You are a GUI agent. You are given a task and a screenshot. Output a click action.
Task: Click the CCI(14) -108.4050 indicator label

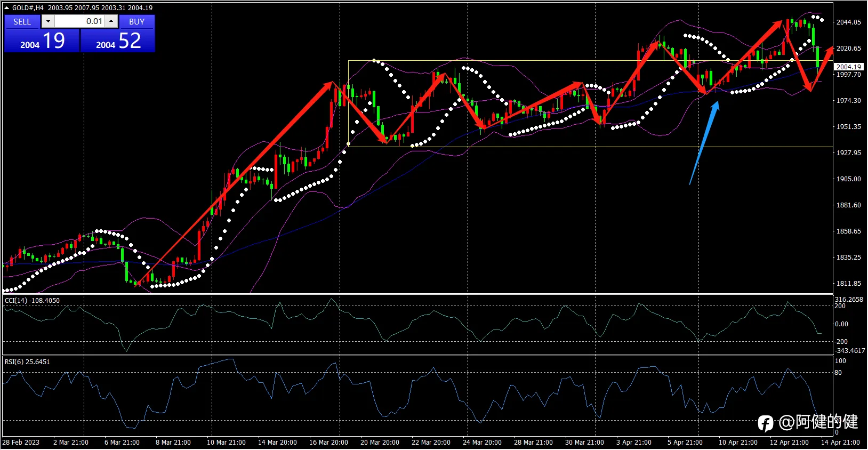click(x=32, y=301)
